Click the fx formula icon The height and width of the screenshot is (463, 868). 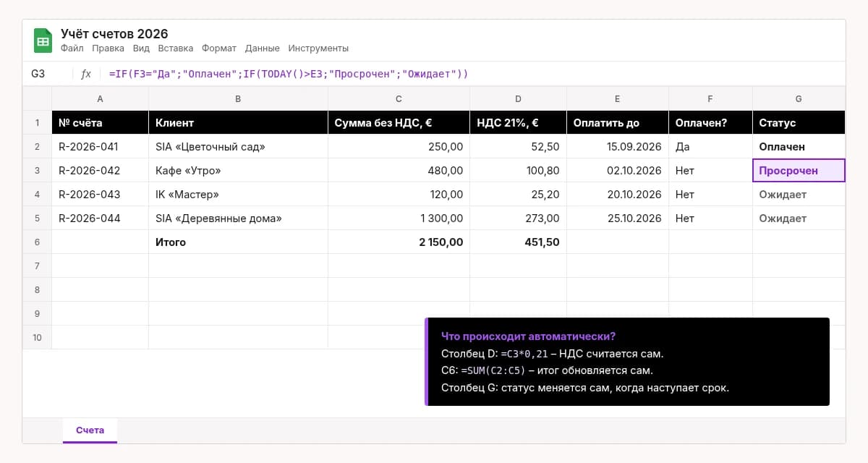[86, 74]
